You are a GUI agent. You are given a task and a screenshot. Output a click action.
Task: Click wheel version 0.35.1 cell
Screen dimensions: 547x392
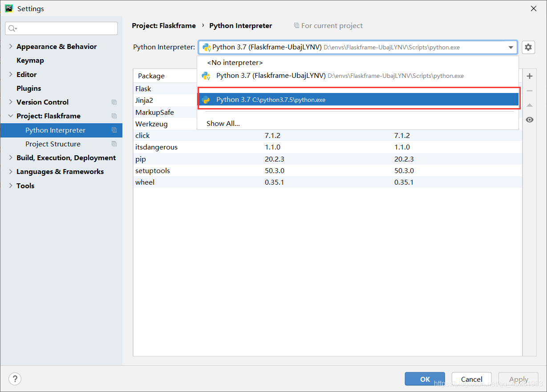tap(274, 182)
